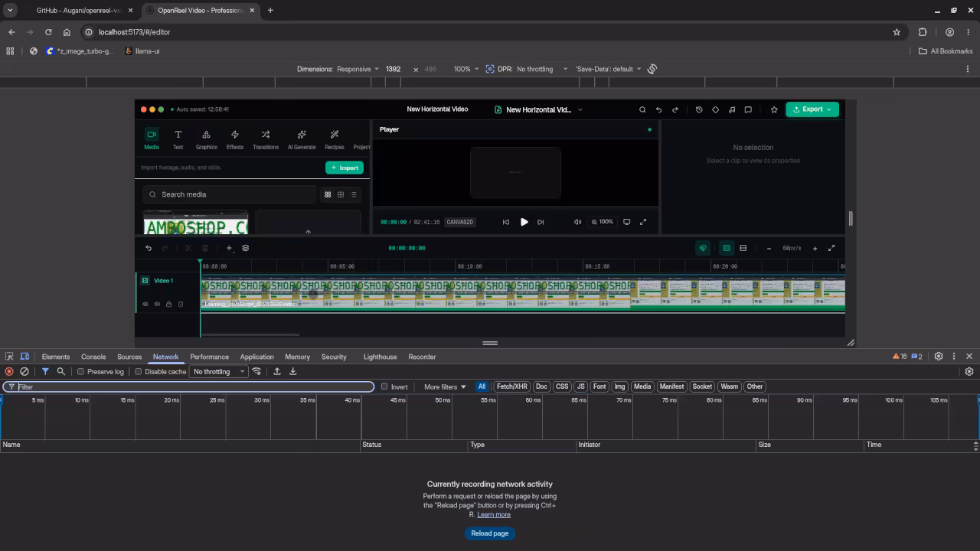Stop recording network log red button
980x551 pixels.
pos(9,372)
